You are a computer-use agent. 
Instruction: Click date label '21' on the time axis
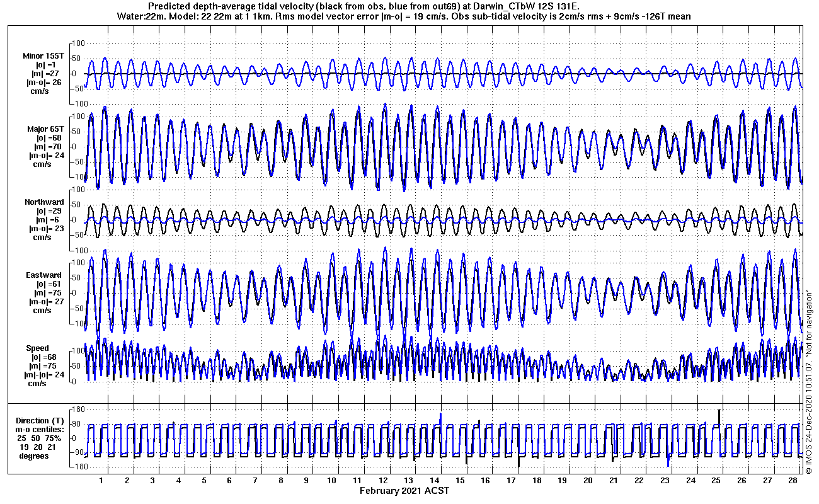(x=614, y=480)
